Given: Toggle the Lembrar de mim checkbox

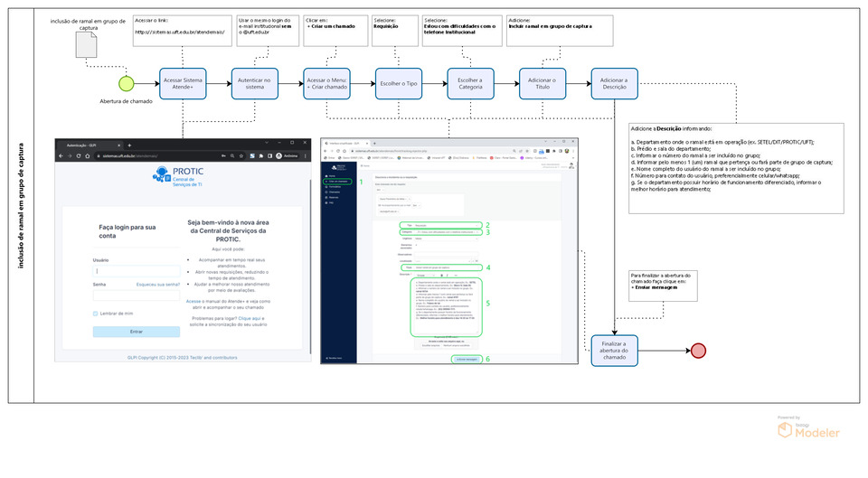Looking at the screenshot, I should 95,314.
